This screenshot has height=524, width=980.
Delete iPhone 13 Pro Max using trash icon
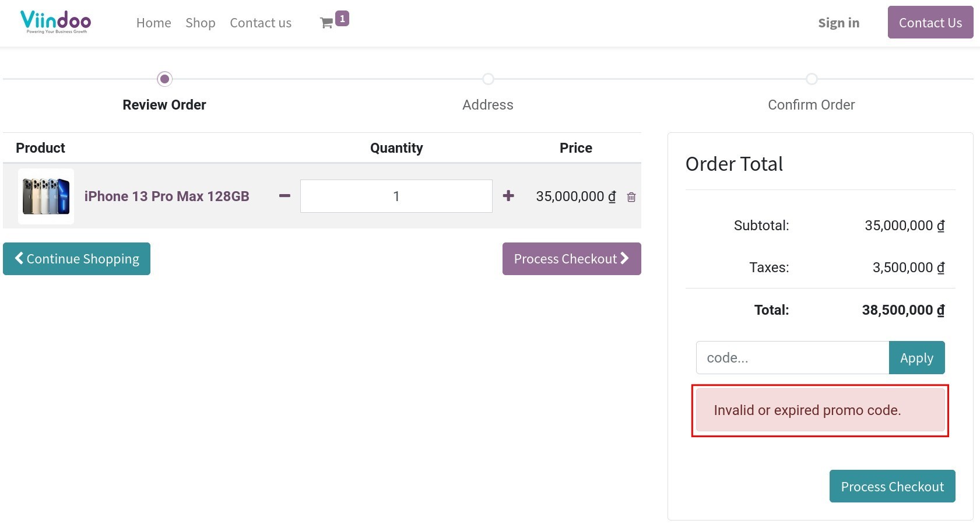click(631, 197)
